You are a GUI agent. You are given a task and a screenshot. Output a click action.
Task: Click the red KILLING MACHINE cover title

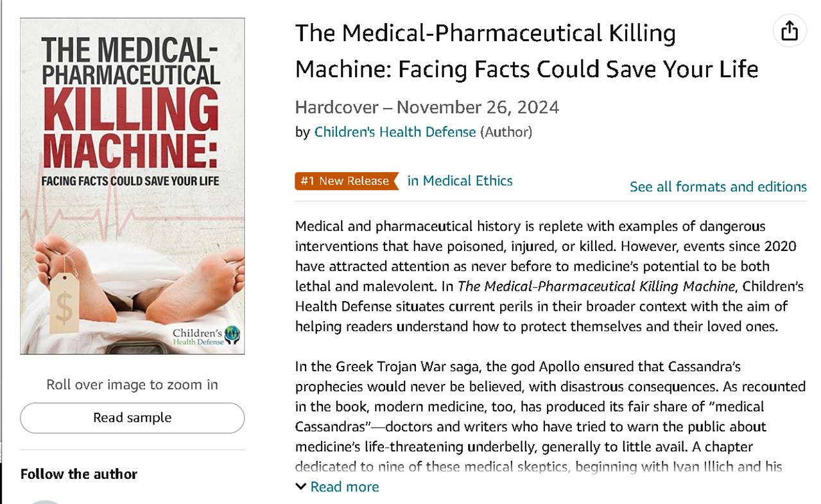[x=131, y=128]
